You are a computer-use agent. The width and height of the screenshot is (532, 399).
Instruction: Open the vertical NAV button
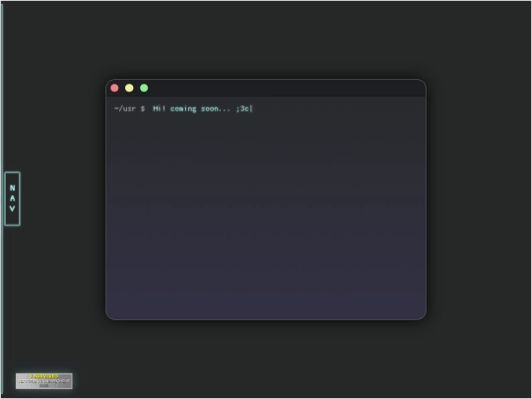[12, 198]
